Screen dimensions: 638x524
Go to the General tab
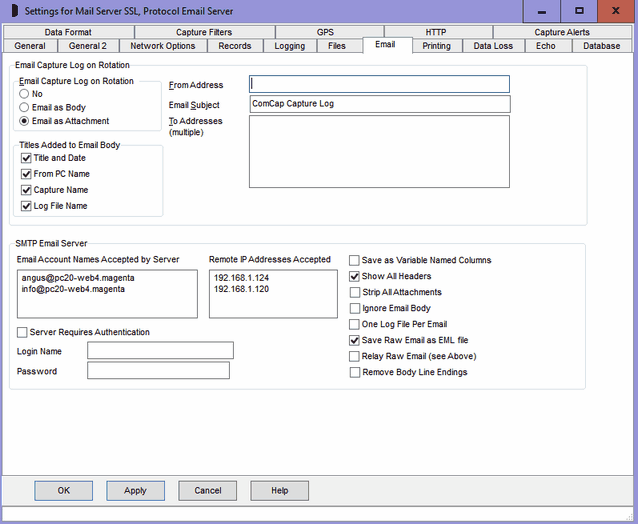(x=30, y=46)
